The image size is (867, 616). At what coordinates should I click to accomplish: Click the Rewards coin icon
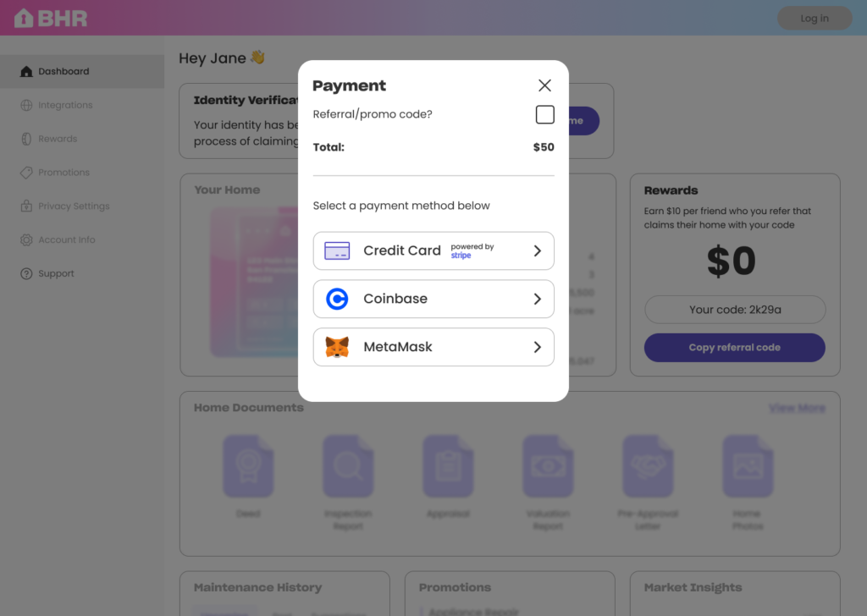point(26,139)
